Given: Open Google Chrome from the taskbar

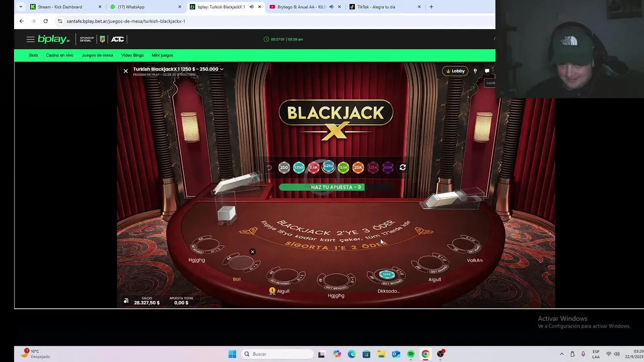Looking at the screenshot, I should point(426,354).
